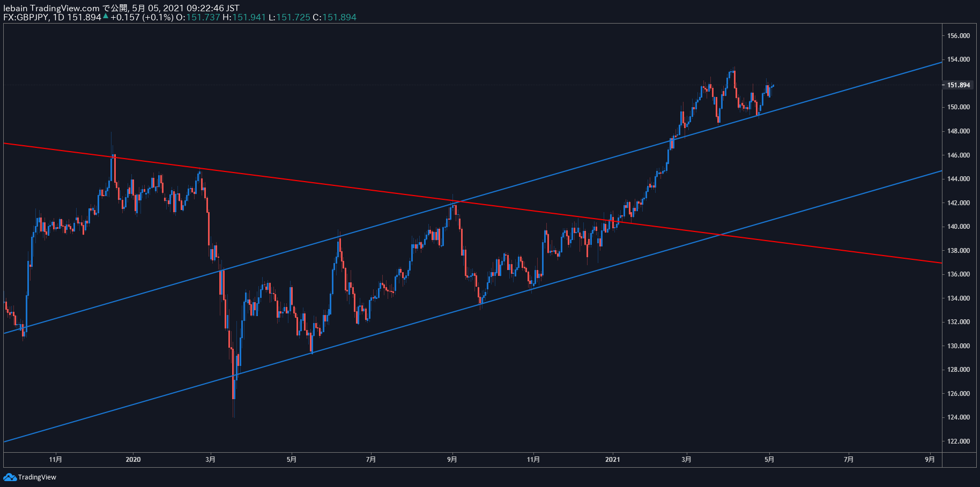Click the 136.000 price axis label
This screenshot has width=980, height=487.
(959, 274)
